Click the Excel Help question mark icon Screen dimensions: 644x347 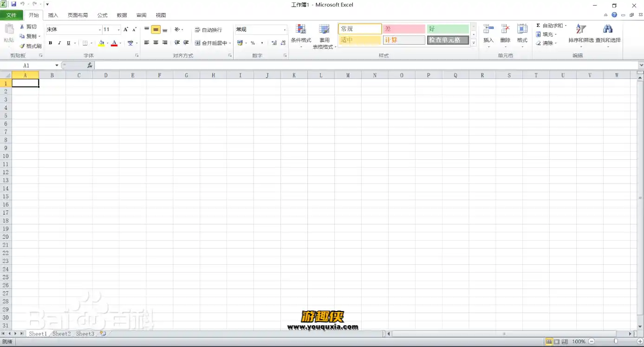pyautogui.click(x=614, y=15)
